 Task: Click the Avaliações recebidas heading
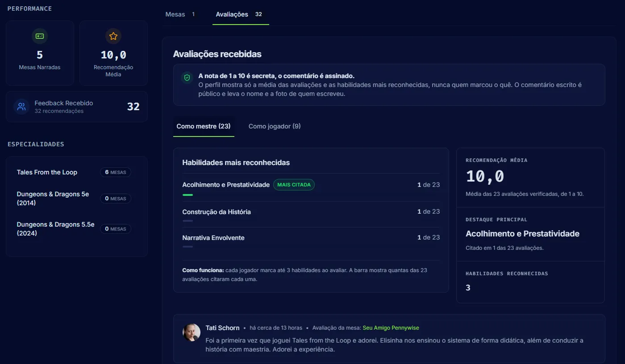[217, 54]
